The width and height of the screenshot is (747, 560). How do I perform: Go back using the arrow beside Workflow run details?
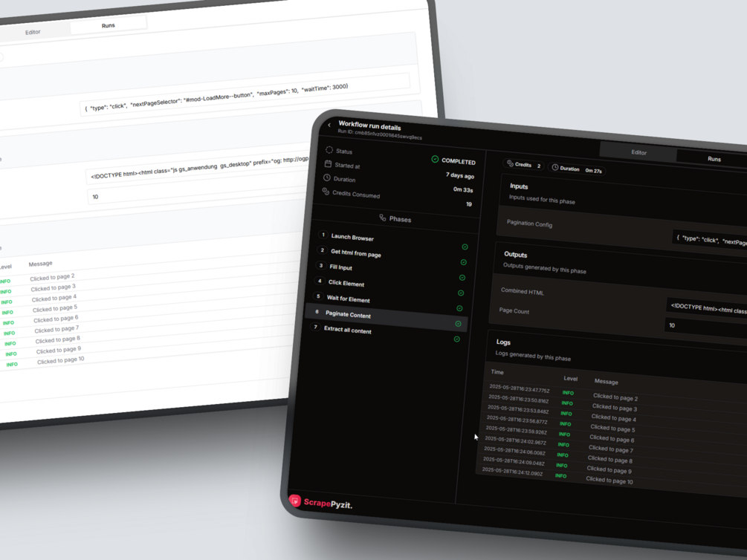[x=329, y=125]
